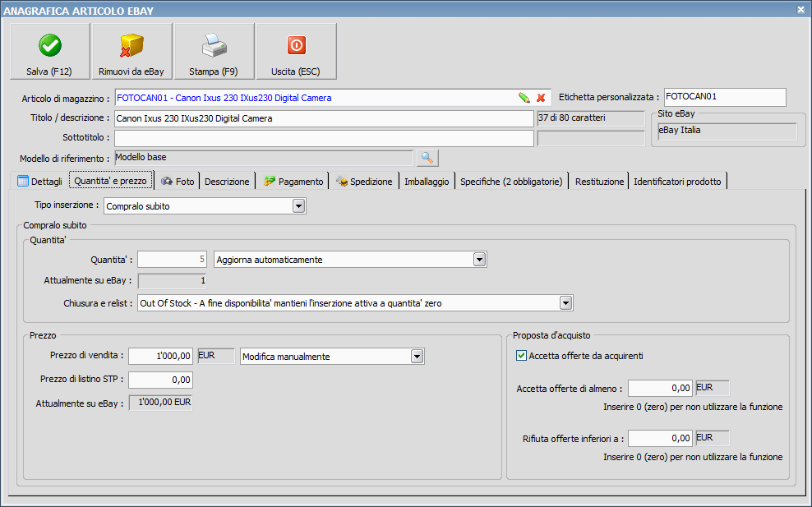This screenshot has width=812, height=507.
Task: Click the green pencil edit article icon
Action: 524,98
